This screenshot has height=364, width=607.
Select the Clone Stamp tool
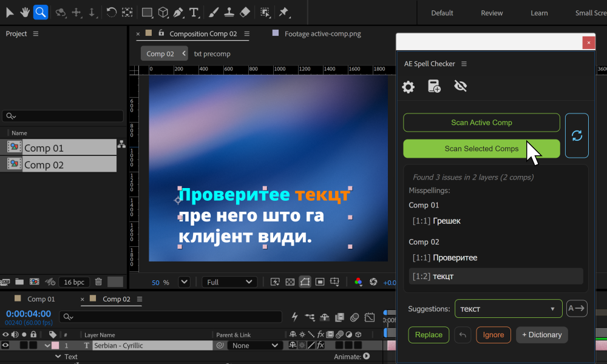tap(229, 12)
